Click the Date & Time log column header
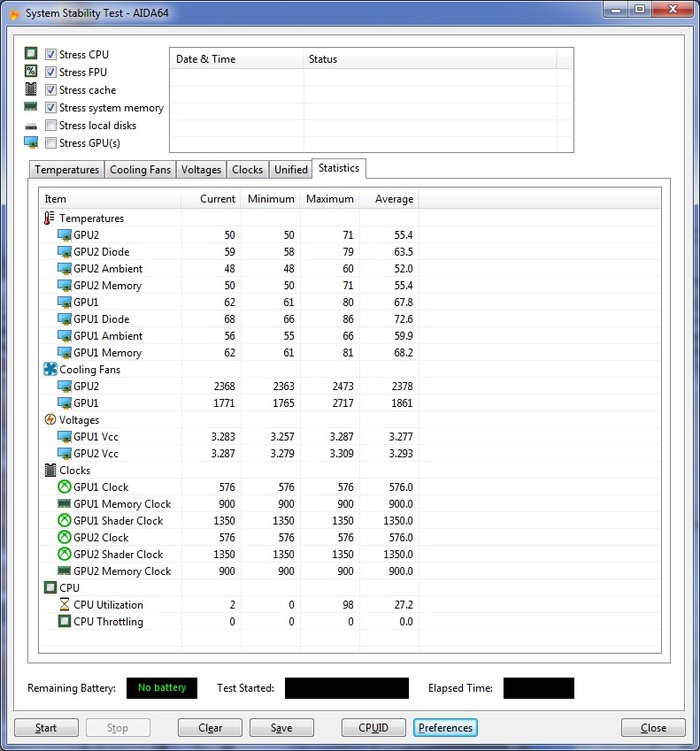The width and height of the screenshot is (700, 751). click(x=237, y=59)
